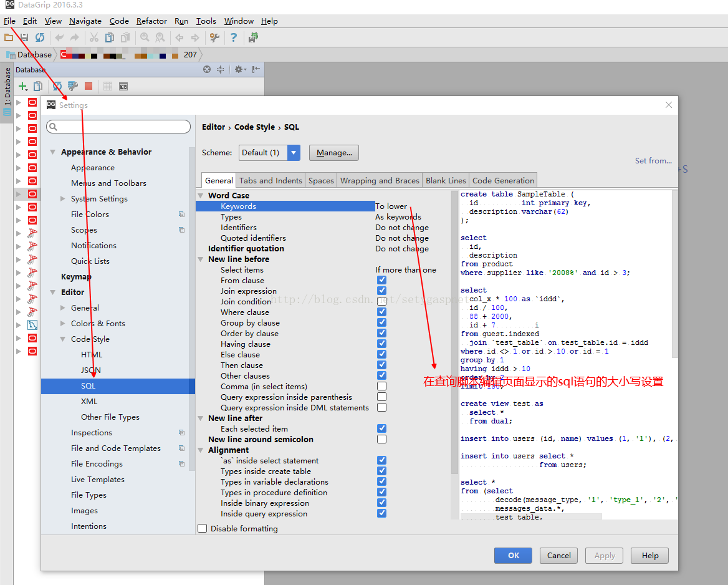Click the Open folder icon in main toolbar
The image size is (728, 585).
9,37
